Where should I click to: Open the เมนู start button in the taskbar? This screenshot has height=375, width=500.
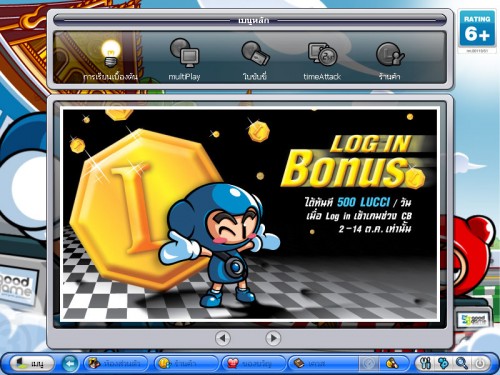[32, 363]
